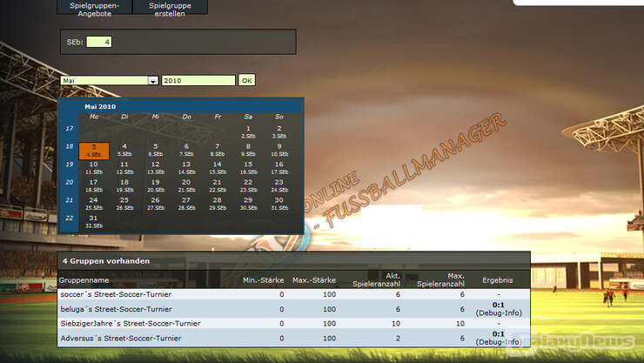Select calendar day 8 (9.SEb)
This screenshot has width=644, height=363.
[248, 150]
